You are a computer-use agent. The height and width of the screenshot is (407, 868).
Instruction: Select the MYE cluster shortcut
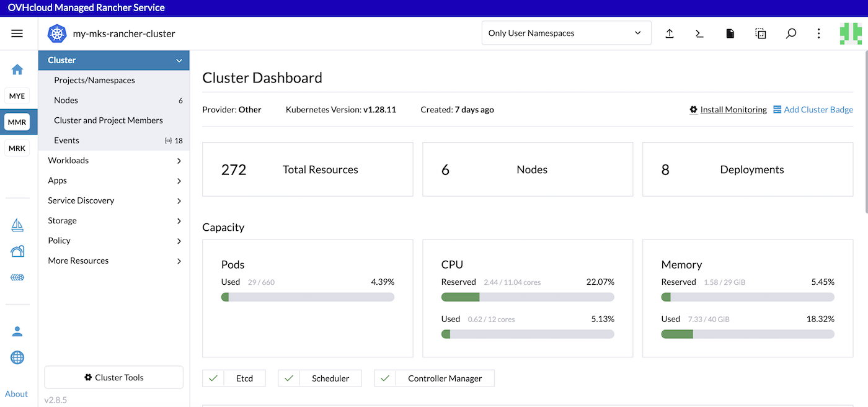click(17, 96)
